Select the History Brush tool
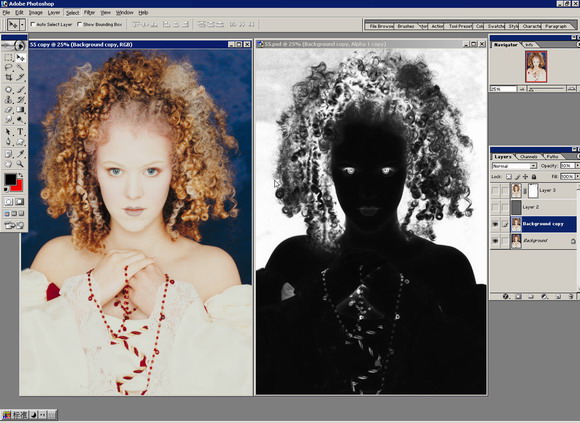Image resolution: width=580 pixels, height=423 pixels. pyautogui.click(x=20, y=99)
